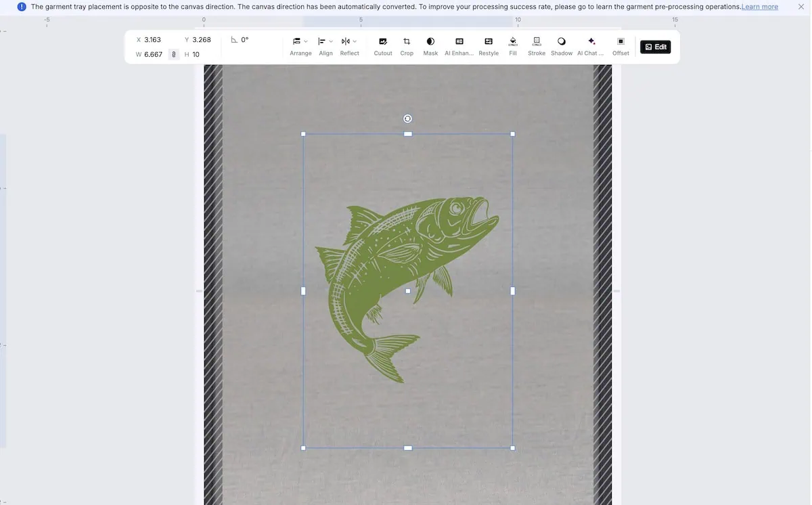Screen dimensions: 812x505
Task: Toggle the aspect ratio lock
Action: pos(174,54)
